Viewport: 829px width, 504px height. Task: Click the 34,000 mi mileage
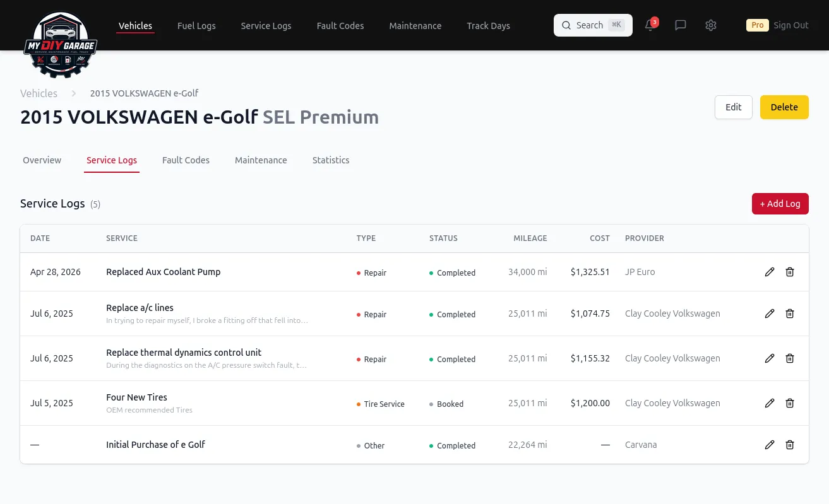(528, 273)
